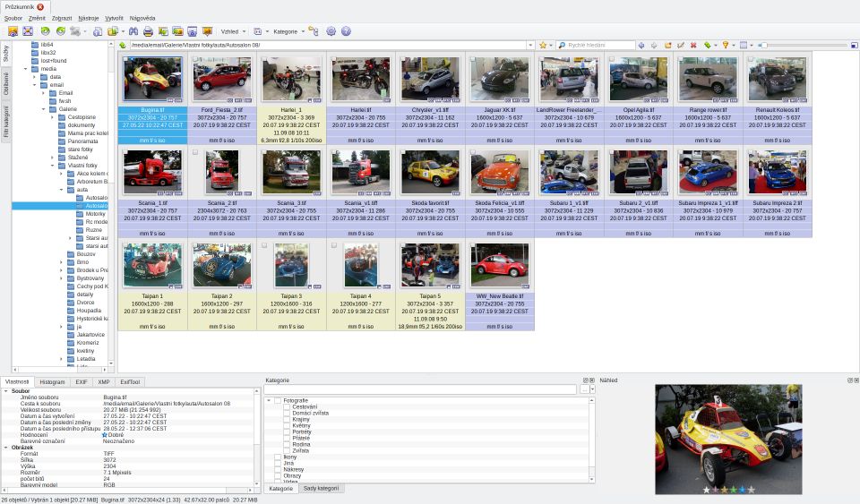Expand the Brno folder in tree

click(x=62, y=262)
